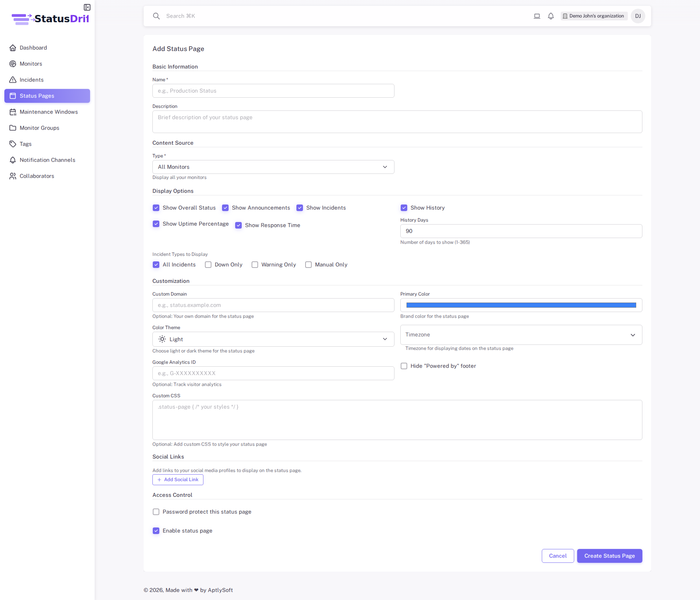Collapse the sidebar using the top-left icon
This screenshot has height=600, width=700.
point(87,7)
